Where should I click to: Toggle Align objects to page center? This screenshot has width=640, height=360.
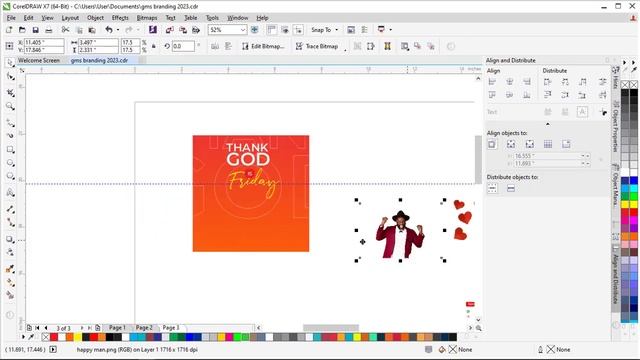pyautogui.click(x=529, y=144)
